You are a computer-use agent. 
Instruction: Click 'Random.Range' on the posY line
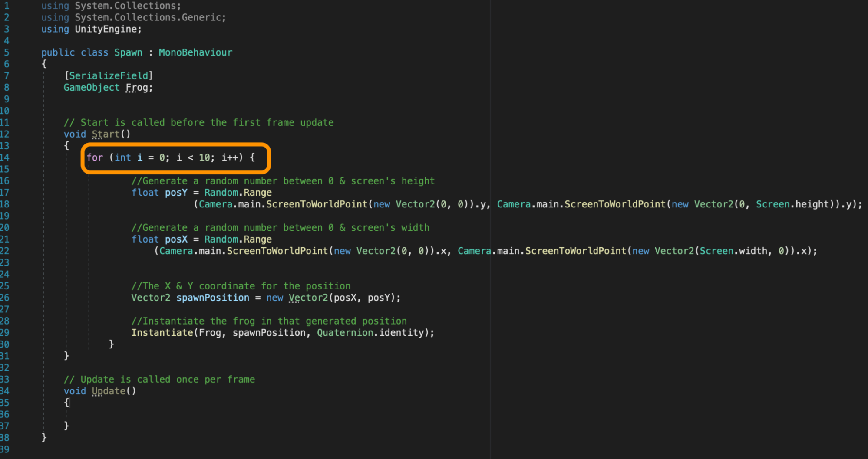click(x=238, y=193)
